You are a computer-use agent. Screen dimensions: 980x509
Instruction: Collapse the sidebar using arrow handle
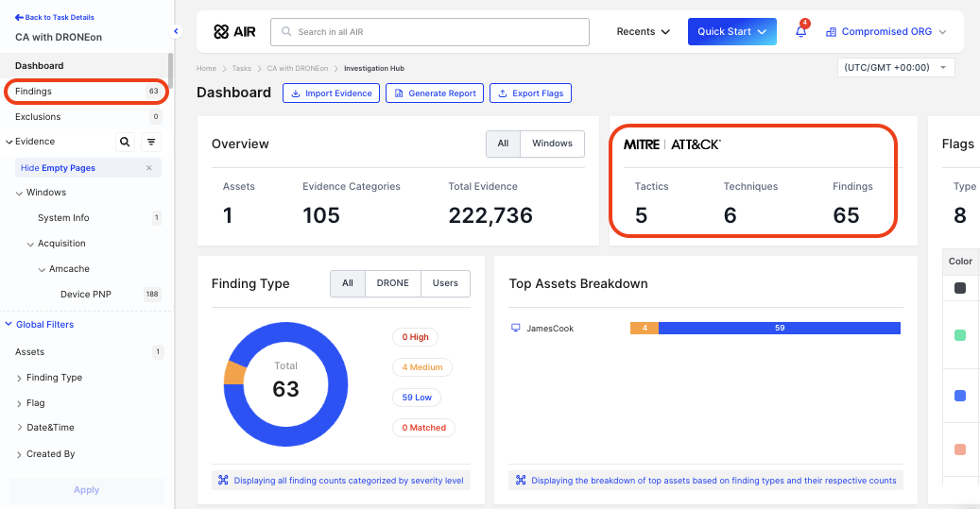click(x=176, y=31)
